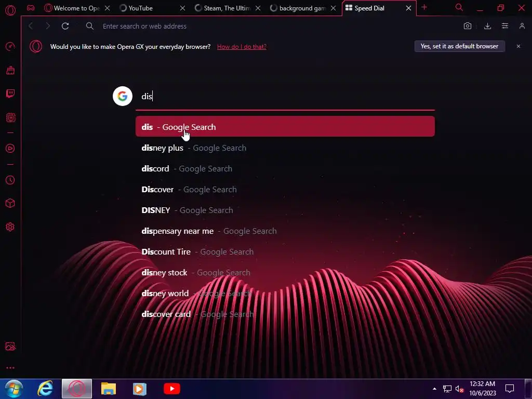Open the CPU chip icon in sidebar
This screenshot has height=399, width=532.
pyautogui.click(x=10, y=117)
